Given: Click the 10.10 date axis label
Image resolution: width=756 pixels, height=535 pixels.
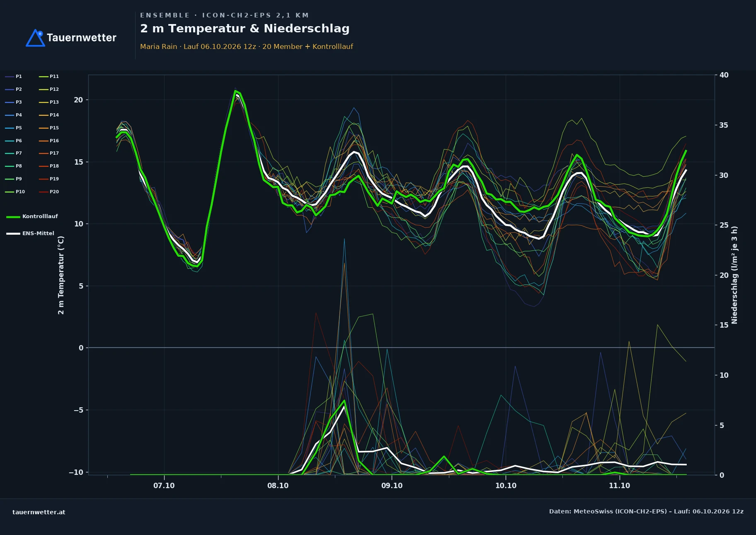Looking at the screenshot, I should pyautogui.click(x=506, y=486).
